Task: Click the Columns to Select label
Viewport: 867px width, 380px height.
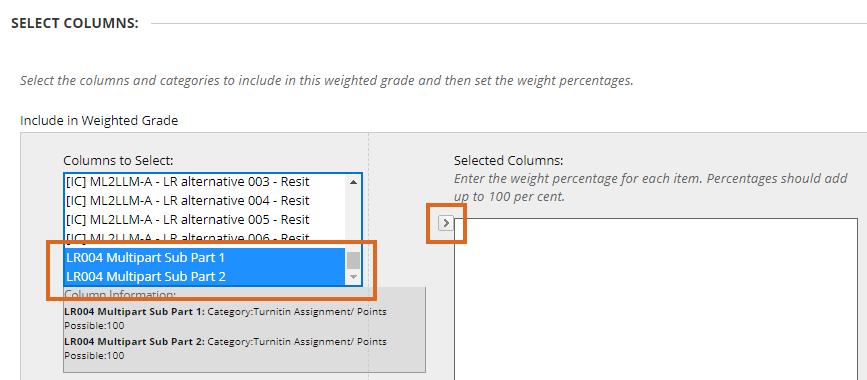Action: [x=118, y=160]
